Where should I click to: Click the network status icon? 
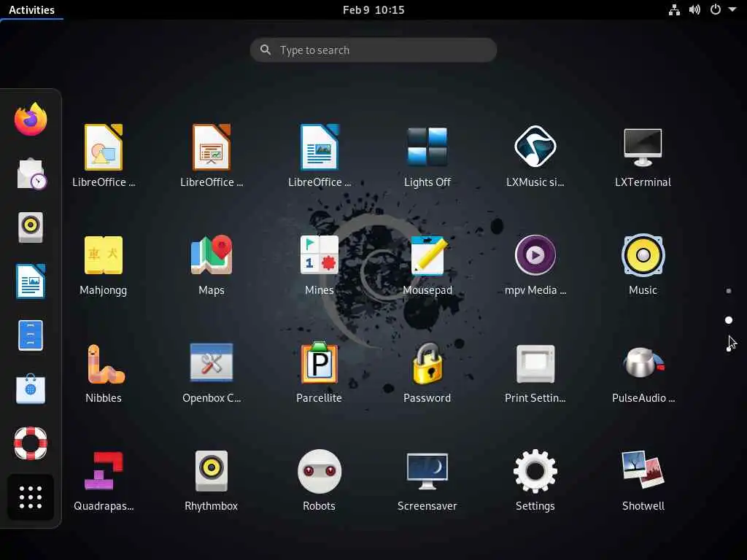tap(674, 9)
